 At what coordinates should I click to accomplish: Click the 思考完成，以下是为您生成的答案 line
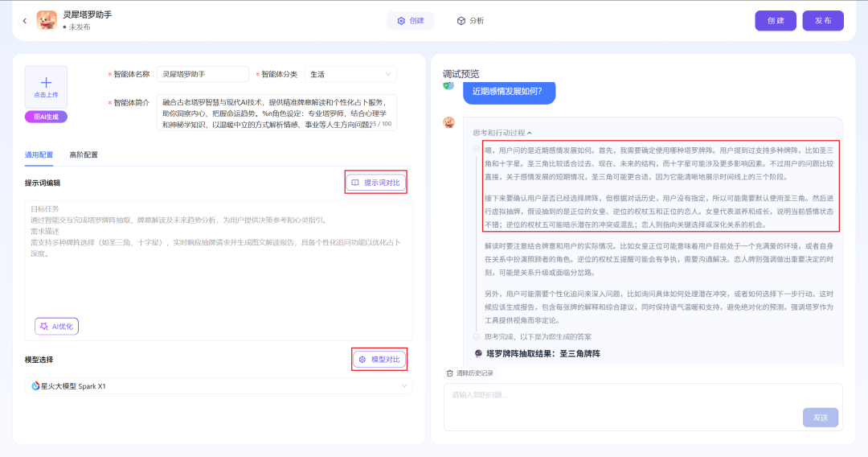[x=538, y=337]
